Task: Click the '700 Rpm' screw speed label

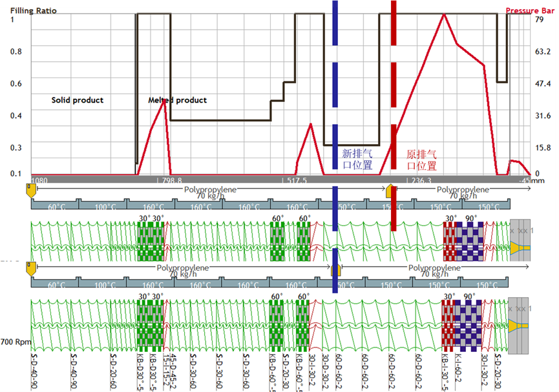Action: [14, 341]
